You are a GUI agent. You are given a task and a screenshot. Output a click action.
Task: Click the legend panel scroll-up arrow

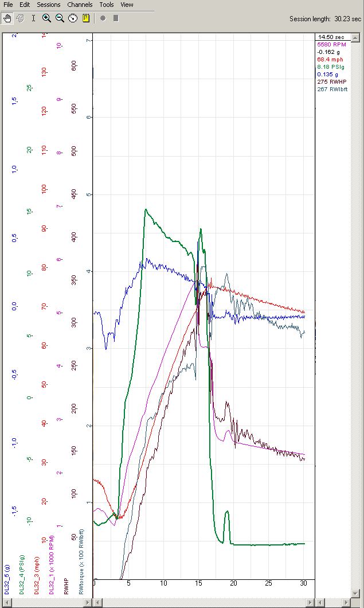[x=355, y=37]
